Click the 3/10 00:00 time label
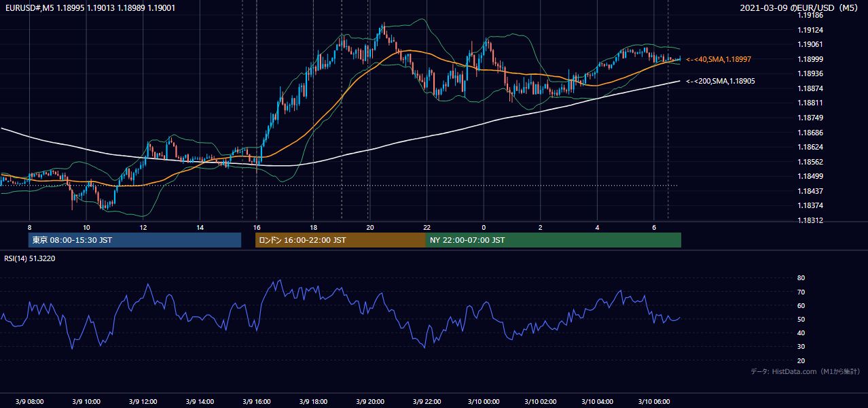This screenshot has height=408, width=868. point(484,402)
